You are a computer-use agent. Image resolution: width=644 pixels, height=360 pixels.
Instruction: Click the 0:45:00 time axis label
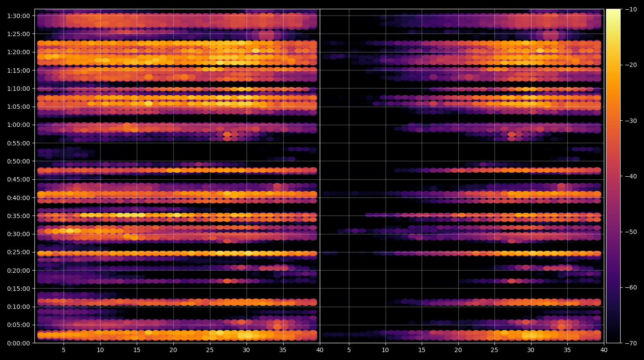19,179
